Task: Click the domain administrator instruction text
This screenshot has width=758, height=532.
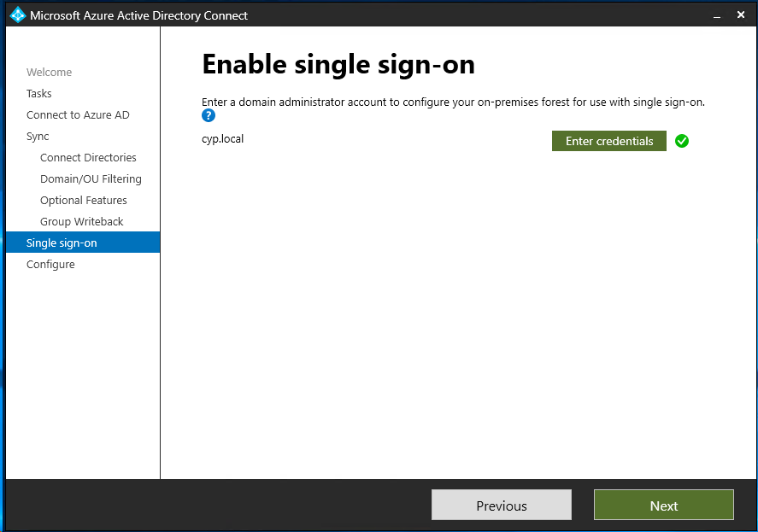Action: click(453, 102)
